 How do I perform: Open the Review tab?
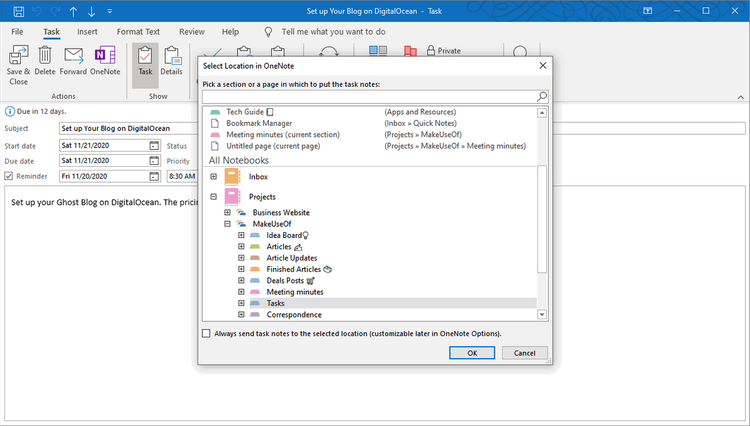click(x=192, y=32)
